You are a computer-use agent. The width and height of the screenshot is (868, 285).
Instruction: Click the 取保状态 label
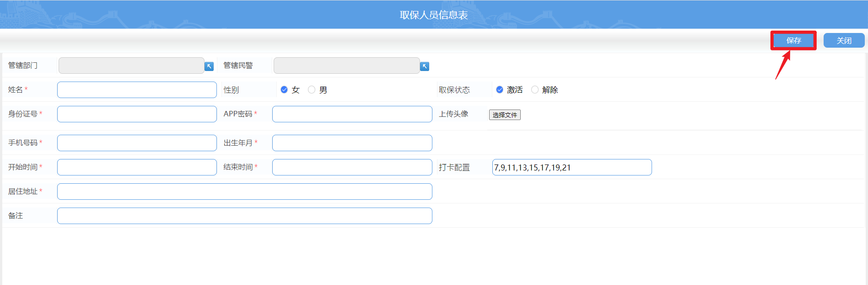point(454,90)
